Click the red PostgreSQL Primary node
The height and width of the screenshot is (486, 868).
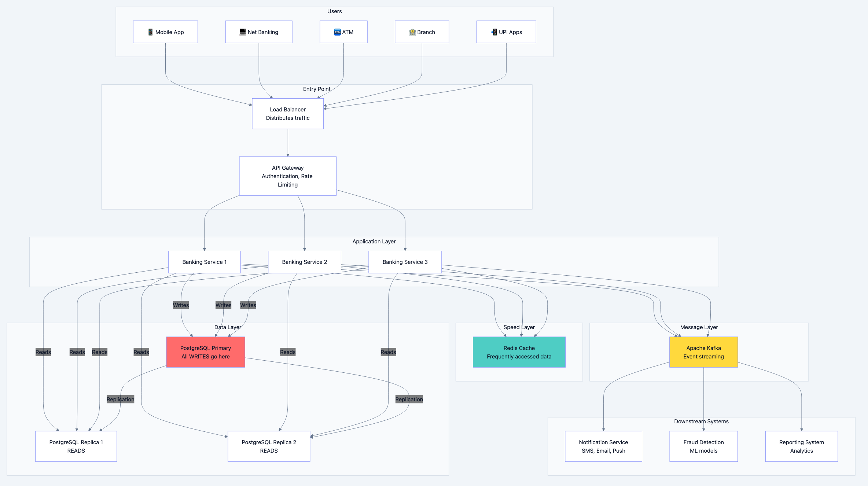[206, 352]
